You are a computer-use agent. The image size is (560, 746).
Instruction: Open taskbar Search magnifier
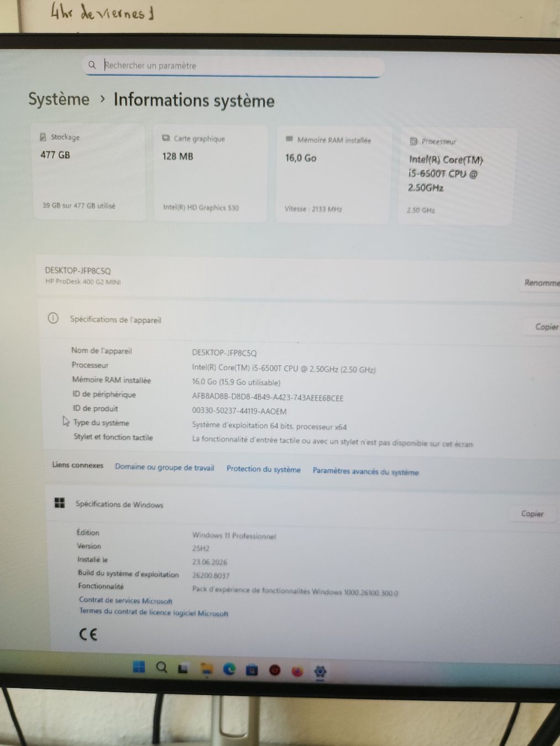(161, 667)
